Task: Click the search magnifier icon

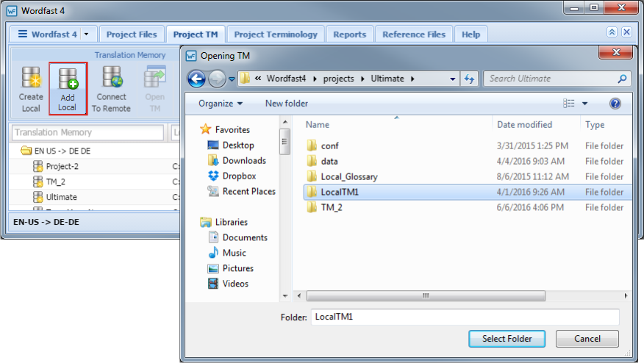Action: click(622, 79)
